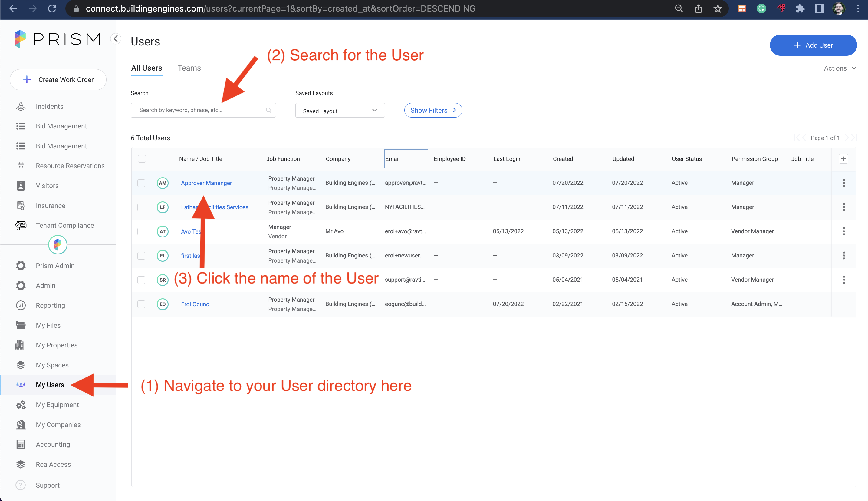Open My Equipment gears icon
Screen dimensions: 868x501
21,405
